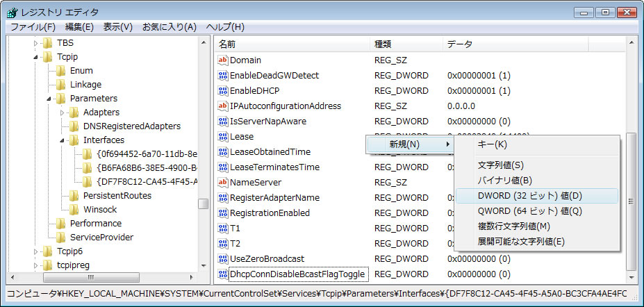This screenshot has width=644, height=307.
Task: Sort by the 種類 column header
Action: (406, 44)
